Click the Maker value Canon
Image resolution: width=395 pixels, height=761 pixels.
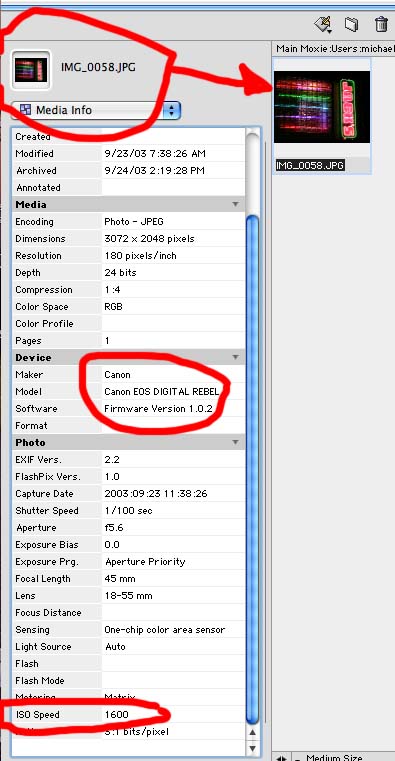(x=117, y=375)
